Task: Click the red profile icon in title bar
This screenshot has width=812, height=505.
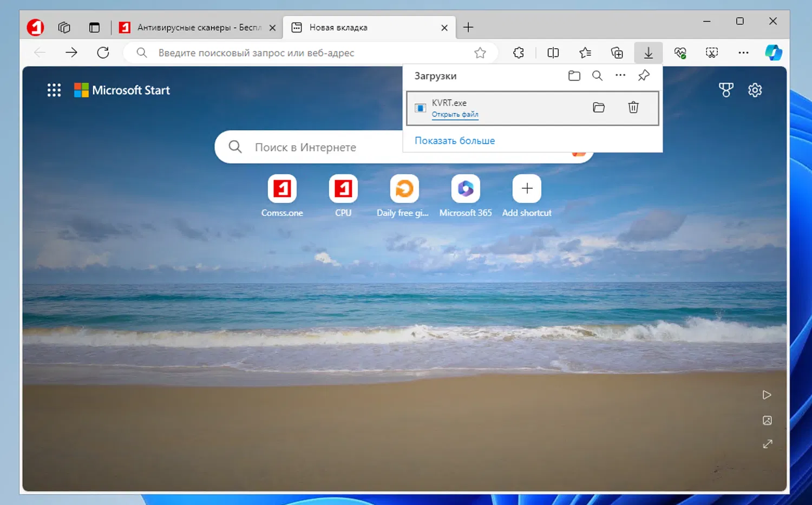Action: (35, 27)
